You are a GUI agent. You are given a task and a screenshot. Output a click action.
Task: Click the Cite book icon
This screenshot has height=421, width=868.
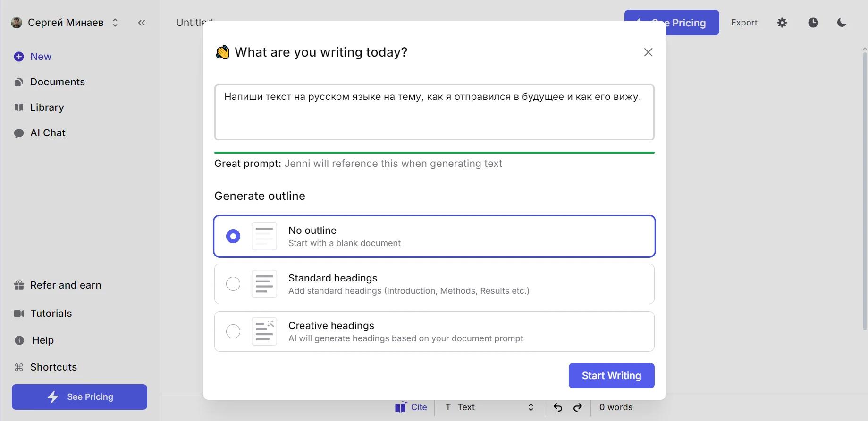coord(401,407)
